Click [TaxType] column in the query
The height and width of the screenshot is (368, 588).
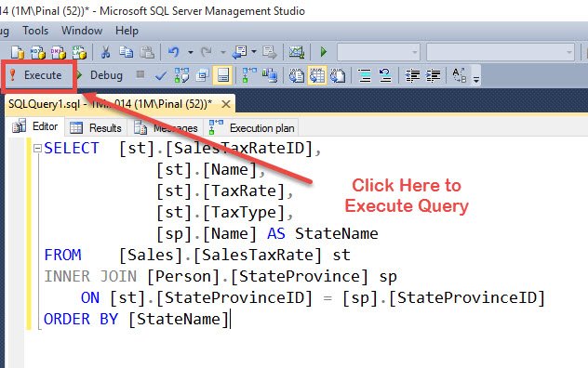click(x=244, y=213)
